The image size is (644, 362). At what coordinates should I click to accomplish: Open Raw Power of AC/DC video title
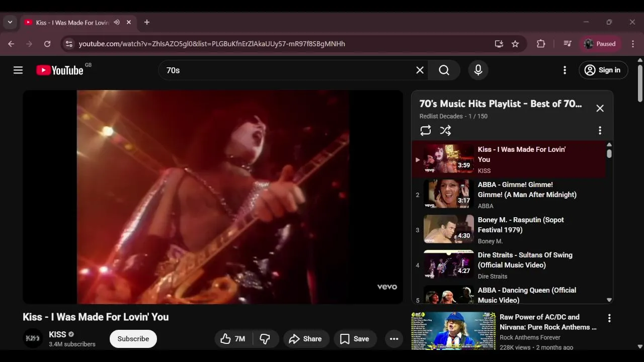(548, 322)
